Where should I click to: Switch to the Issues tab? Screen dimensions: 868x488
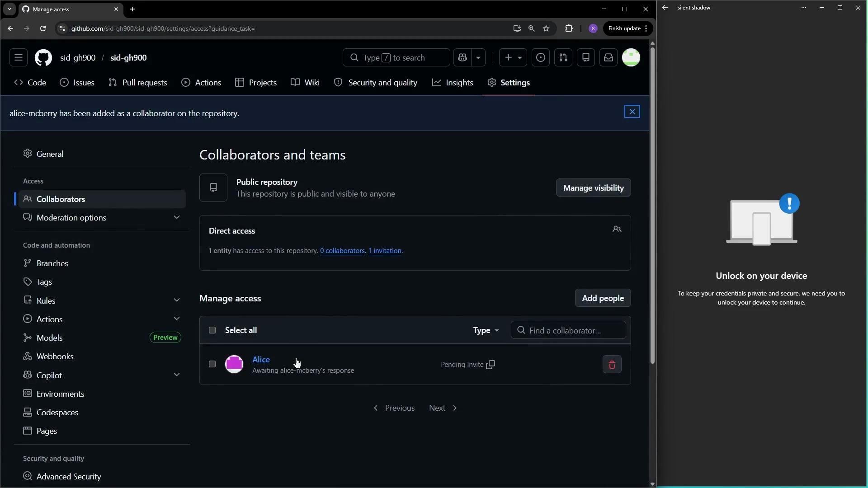[77, 83]
